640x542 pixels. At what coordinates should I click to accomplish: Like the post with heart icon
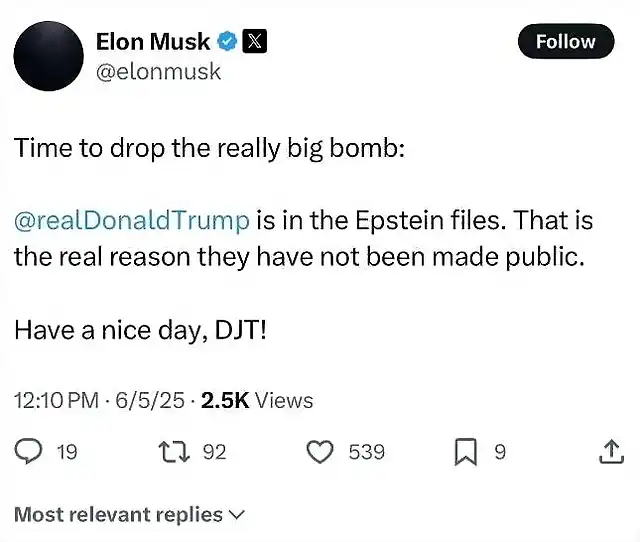320,452
